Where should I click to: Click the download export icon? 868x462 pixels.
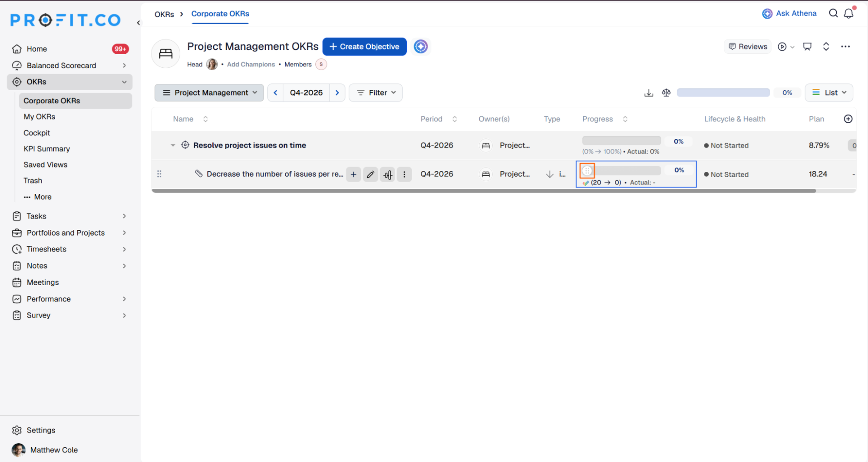pos(648,93)
